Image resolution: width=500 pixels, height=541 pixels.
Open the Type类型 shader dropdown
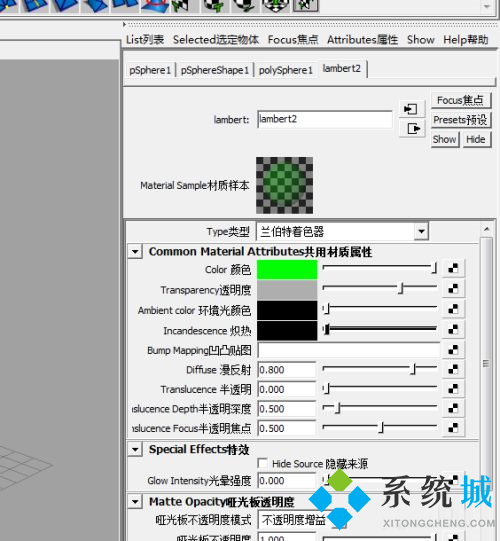[x=342, y=232]
